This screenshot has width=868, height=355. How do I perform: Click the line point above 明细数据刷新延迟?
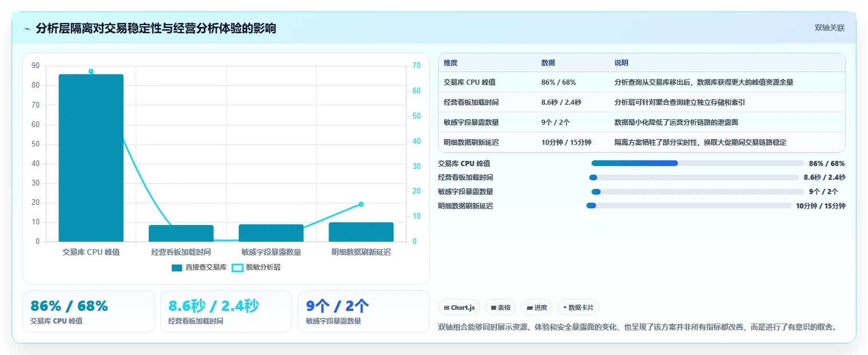point(361,204)
